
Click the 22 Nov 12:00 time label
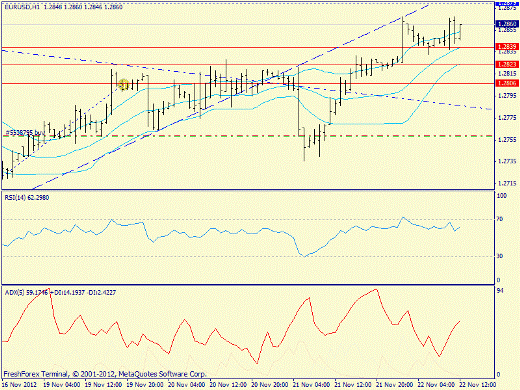pyautogui.click(x=478, y=384)
